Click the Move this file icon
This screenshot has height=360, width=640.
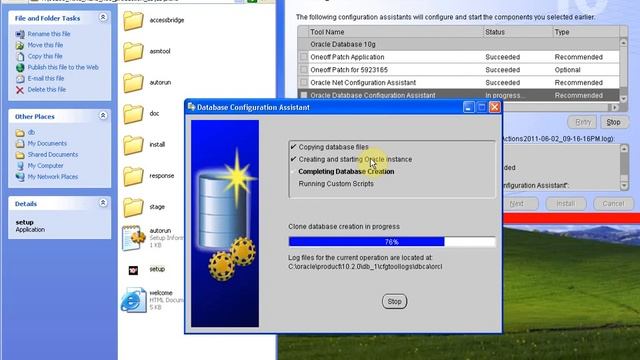click(x=20, y=45)
